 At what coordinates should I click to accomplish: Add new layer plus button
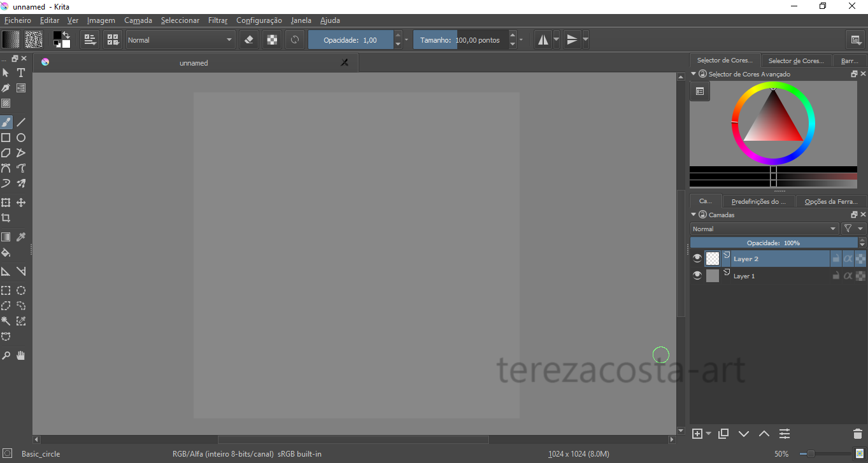click(x=697, y=434)
